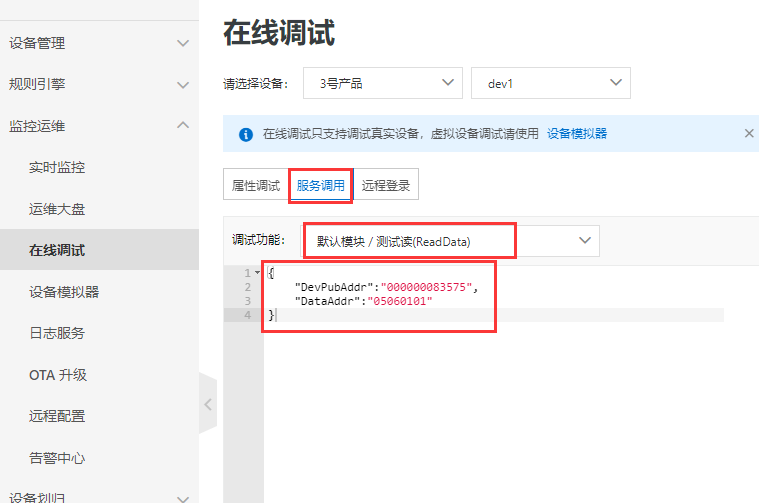Viewport: 759px width, 503px height.
Task: Place cursor on editor line 4
Action: (494, 315)
